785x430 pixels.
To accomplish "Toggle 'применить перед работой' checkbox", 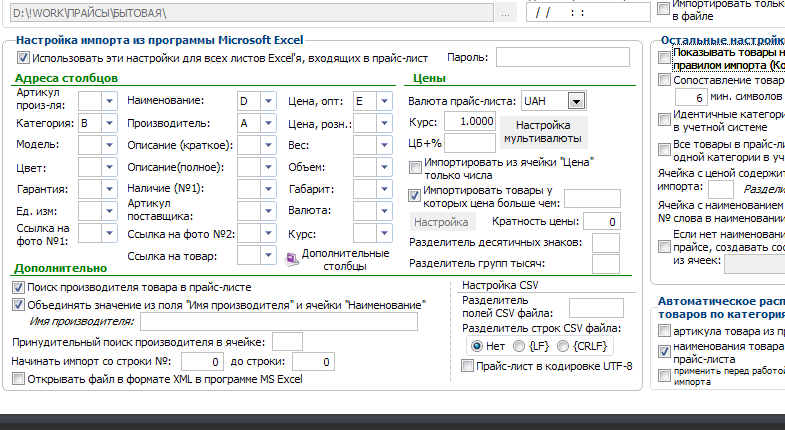I will (x=664, y=375).
